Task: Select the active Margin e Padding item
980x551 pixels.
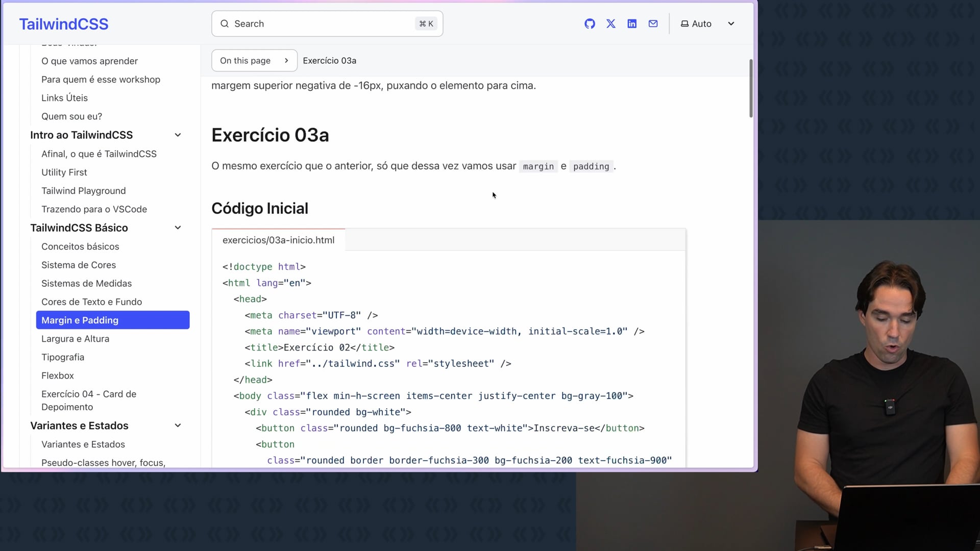Action: [113, 320]
